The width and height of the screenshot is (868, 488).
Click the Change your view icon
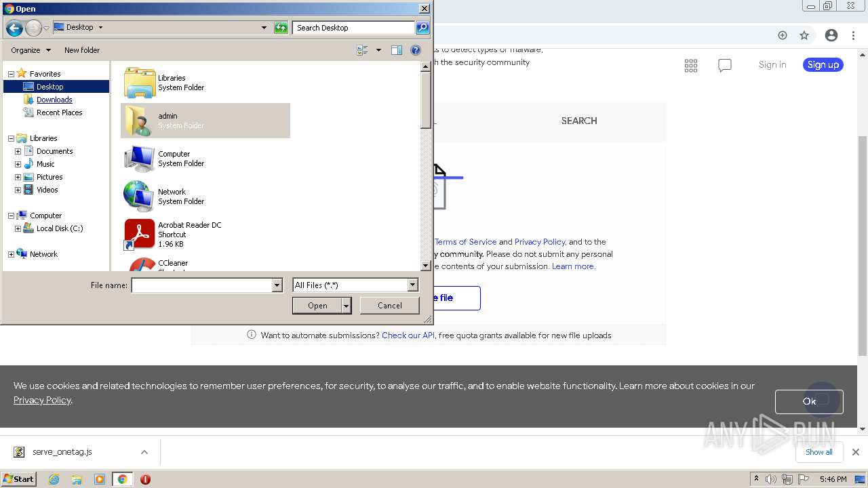pyautogui.click(x=362, y=50)
